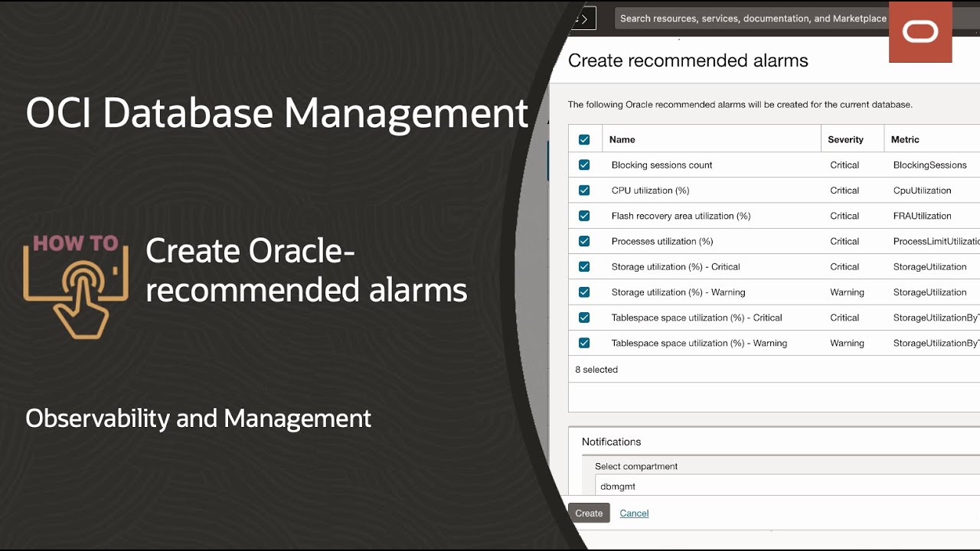Screen dimensions: 980x551
Task: Click the '8 selected' text
Action: point(596,370)
